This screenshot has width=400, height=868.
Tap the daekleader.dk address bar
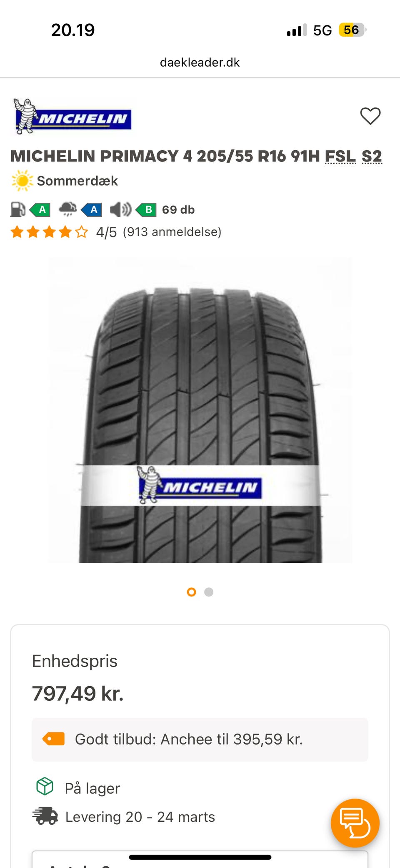click(200, 63)
